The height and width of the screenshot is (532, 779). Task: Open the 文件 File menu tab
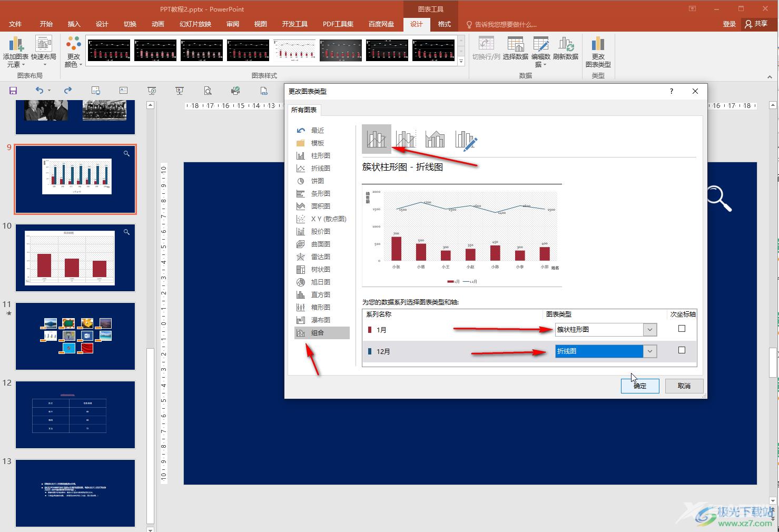click(15, 24)
